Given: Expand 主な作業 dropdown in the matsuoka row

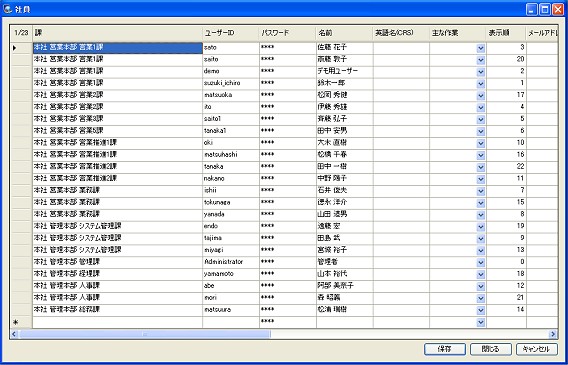Looking at the screenshot, I should [x=481, y=96].
